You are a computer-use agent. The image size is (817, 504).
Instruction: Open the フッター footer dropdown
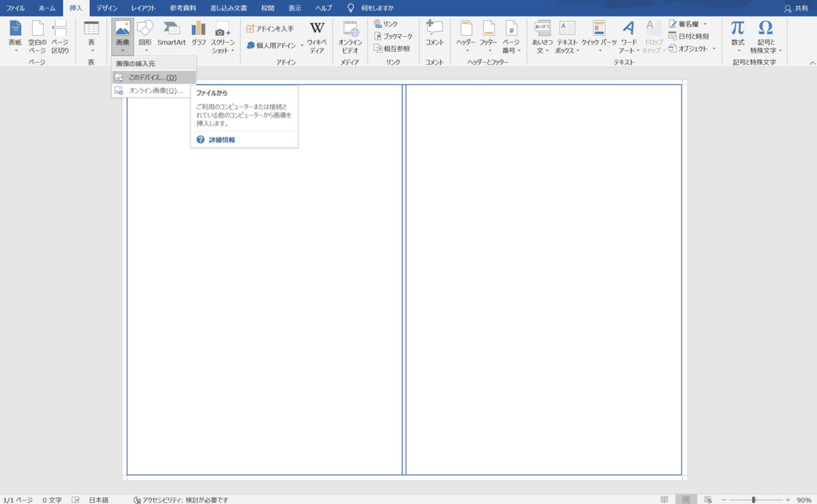(489, 37)
